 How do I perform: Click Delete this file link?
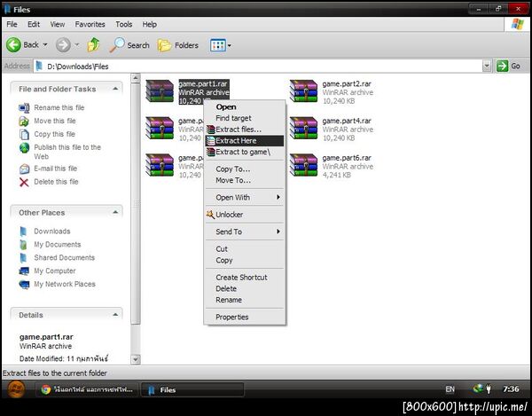[x=56, y=182]
